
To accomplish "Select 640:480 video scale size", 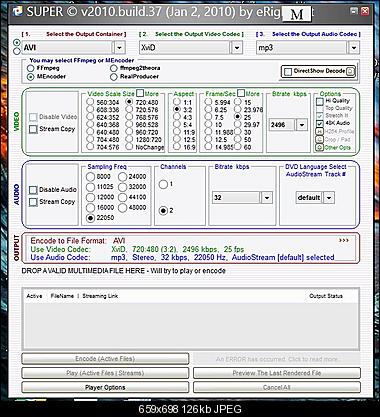I will (x=90, y=132).
